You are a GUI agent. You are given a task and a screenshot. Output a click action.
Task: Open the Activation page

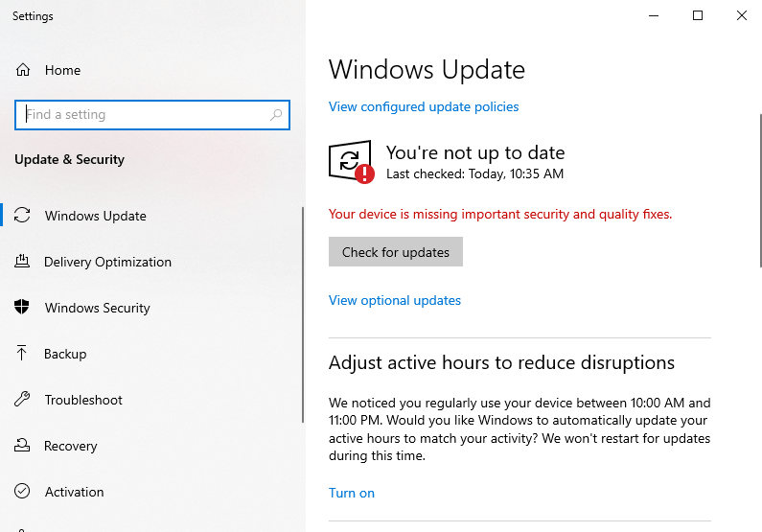tap(151, 492)
